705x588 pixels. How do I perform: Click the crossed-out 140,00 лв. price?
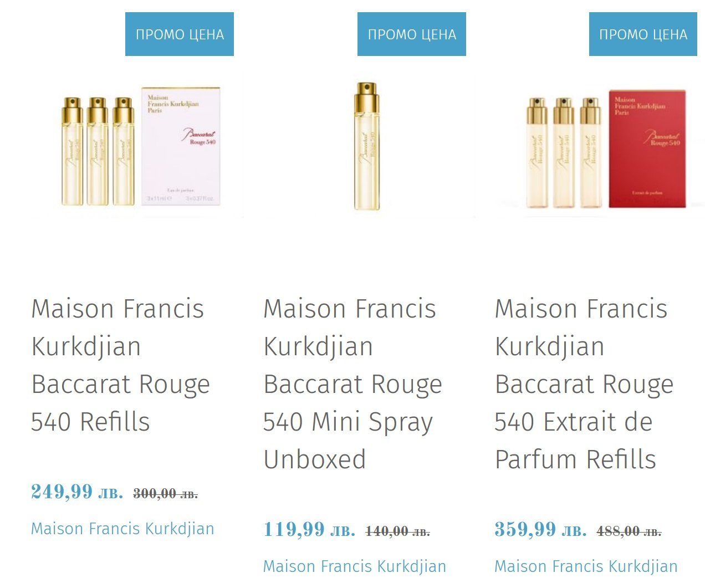click(397, 531)
